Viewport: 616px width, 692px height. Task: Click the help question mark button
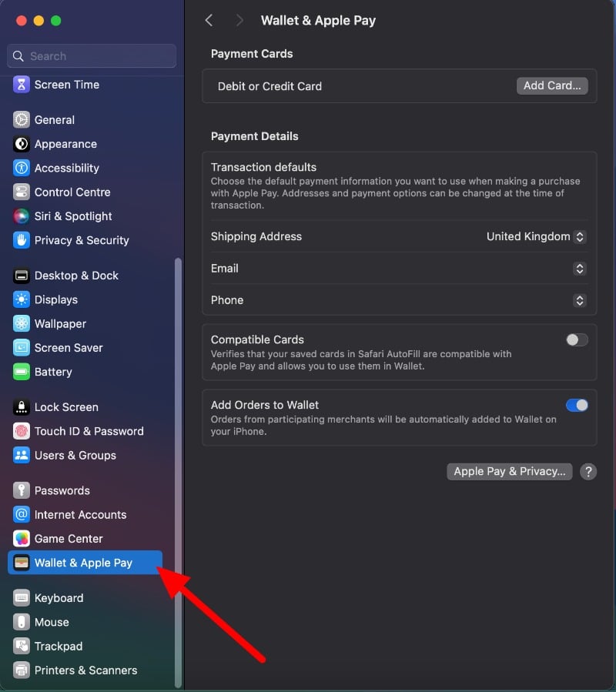[588, 472]
